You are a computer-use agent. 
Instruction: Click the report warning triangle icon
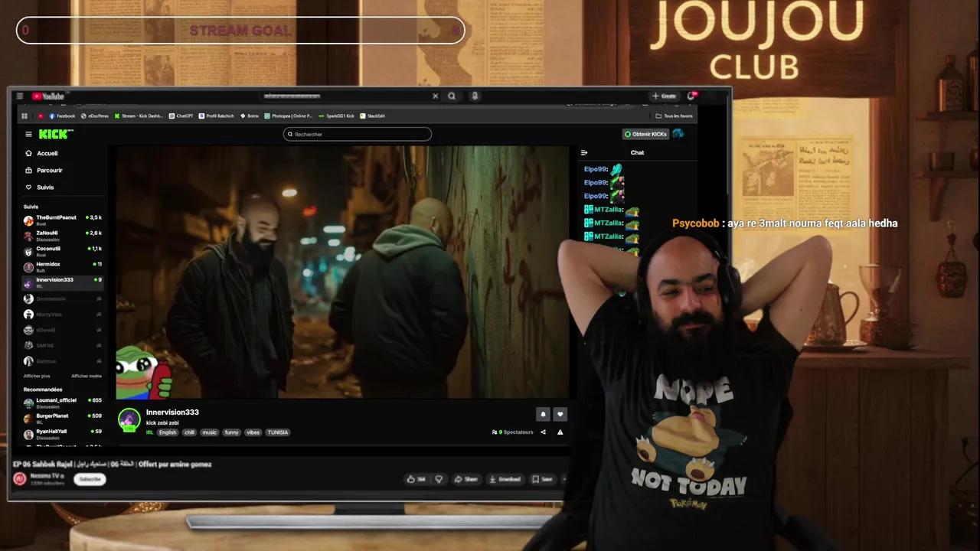[x=560, y=432]
